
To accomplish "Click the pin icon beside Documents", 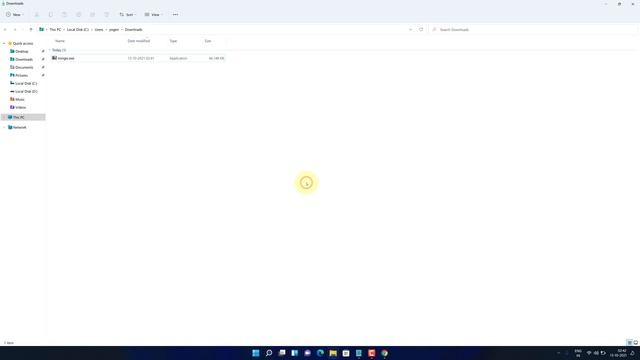I will click(x=43, y=67).
